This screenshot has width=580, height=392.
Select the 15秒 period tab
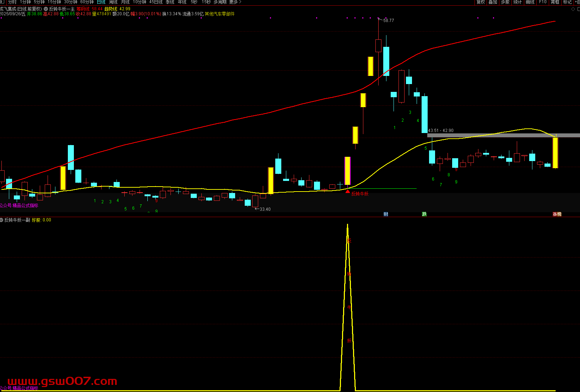point(206,2)
